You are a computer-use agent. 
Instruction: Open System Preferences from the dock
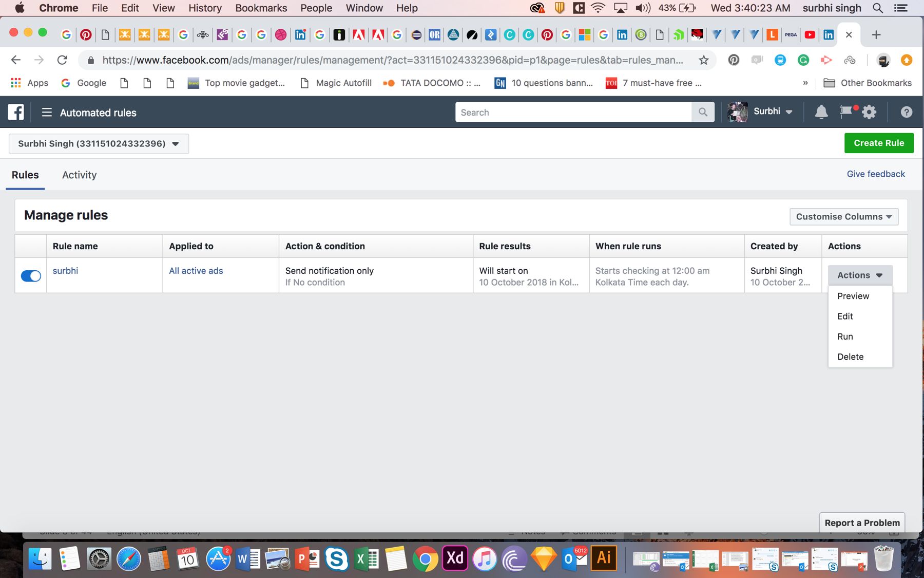pos(99,558)
